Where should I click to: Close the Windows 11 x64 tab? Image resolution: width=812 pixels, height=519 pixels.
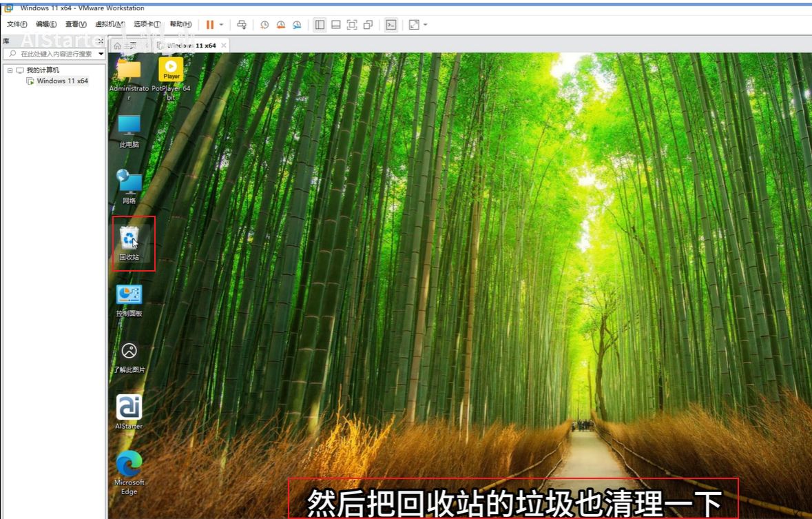224,45
